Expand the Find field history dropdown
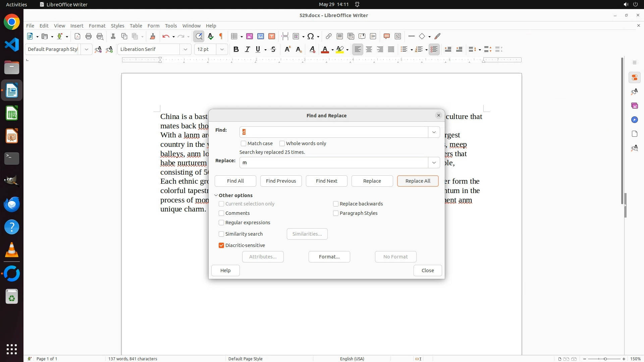 (434, 132)
